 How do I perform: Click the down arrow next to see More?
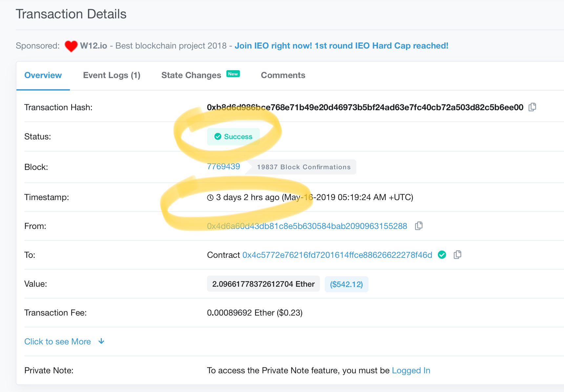[101, 341]
